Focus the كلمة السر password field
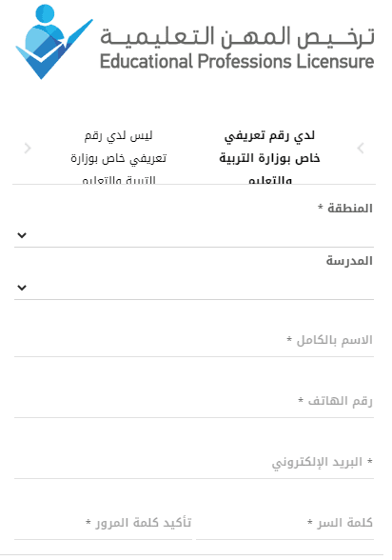 285,523
